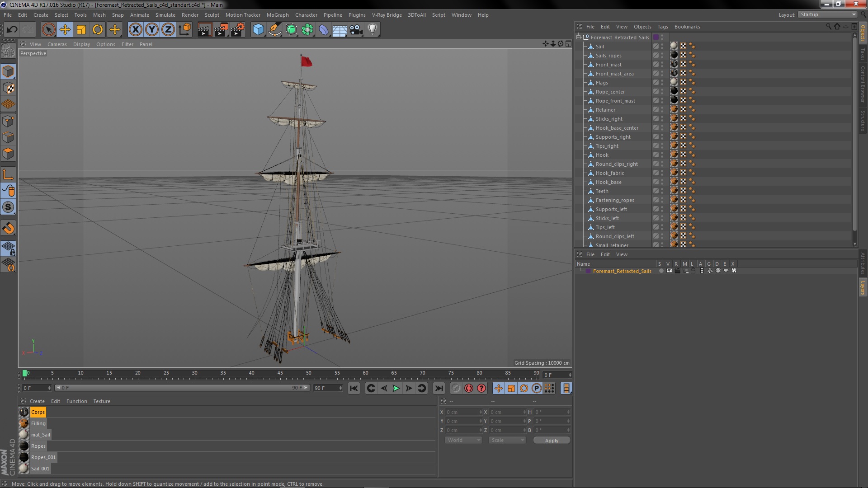Open the Cameras viewport menu
This screenshot has height=488, width=868.
[x=57, y=44]
